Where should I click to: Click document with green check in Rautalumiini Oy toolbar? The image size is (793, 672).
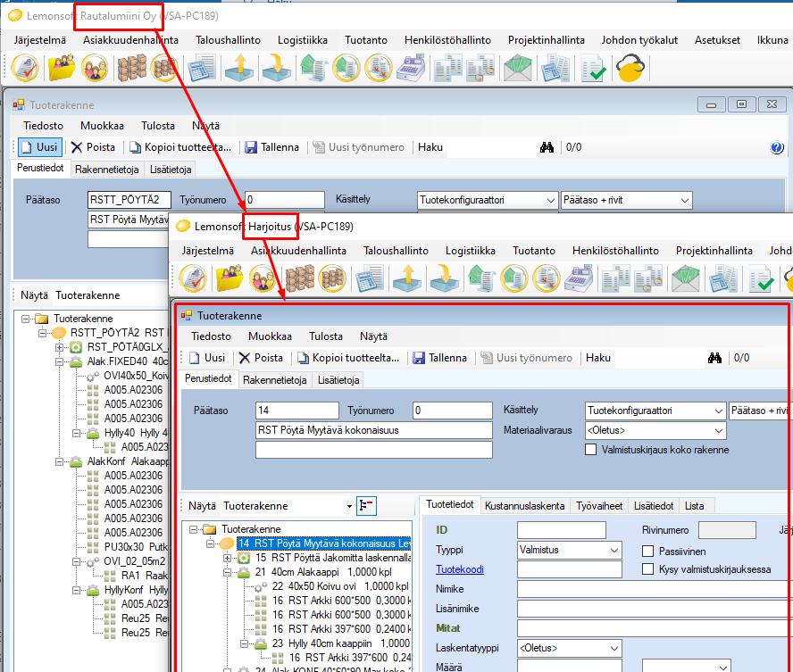click(x=593, y=68)
